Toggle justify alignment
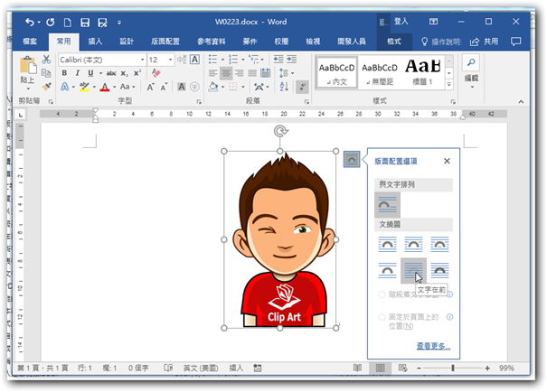Image resolution: width=547 pixels, height=392 pixels. tap(252, 73)
